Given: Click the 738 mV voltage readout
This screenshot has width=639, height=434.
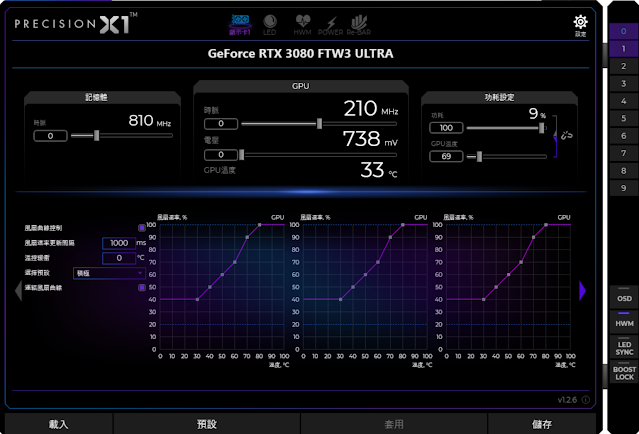Looking at the screenshot, I should 370,139.
